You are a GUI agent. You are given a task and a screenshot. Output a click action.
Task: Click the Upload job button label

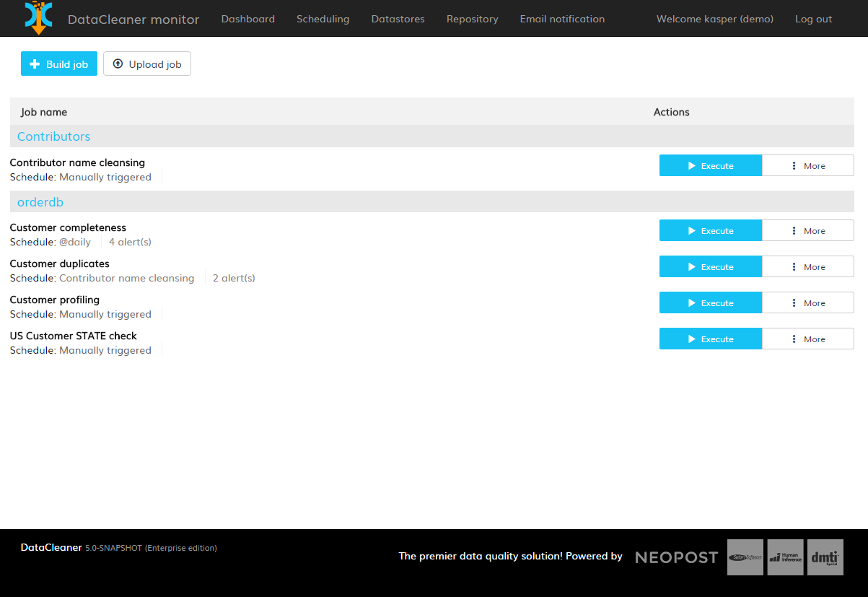155,64
